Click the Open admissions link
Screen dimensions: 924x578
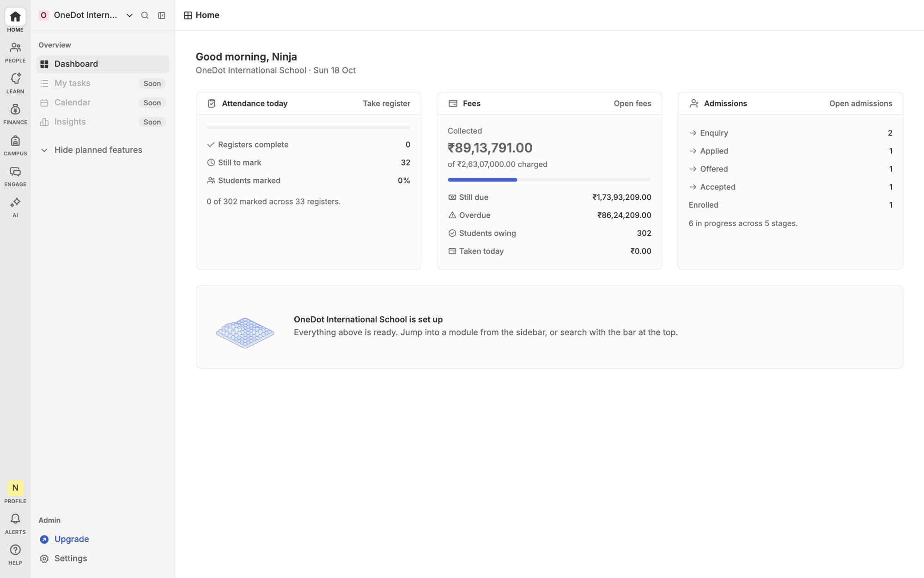coord(860,104)
